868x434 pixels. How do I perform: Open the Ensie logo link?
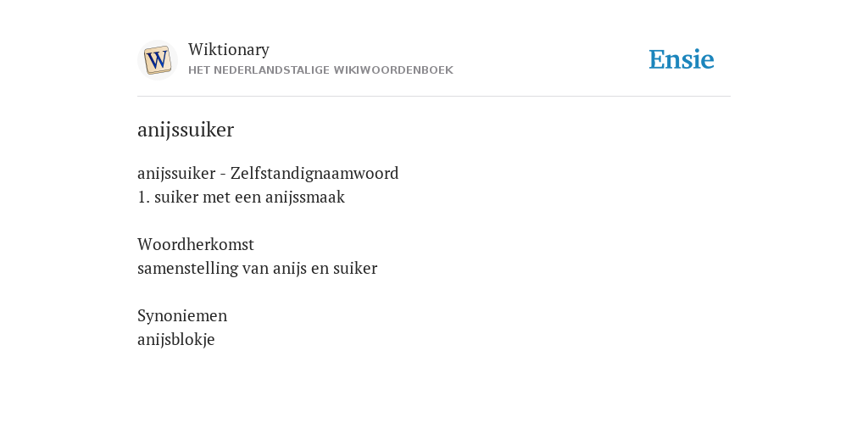(x=682, y=59)
